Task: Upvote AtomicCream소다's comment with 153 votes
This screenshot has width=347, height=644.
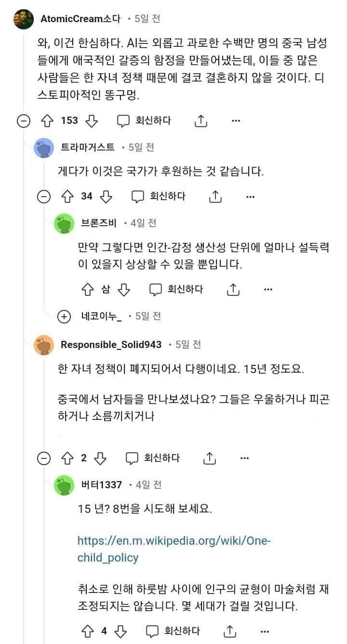Action: pyautogui.click(x=48, y=121)
